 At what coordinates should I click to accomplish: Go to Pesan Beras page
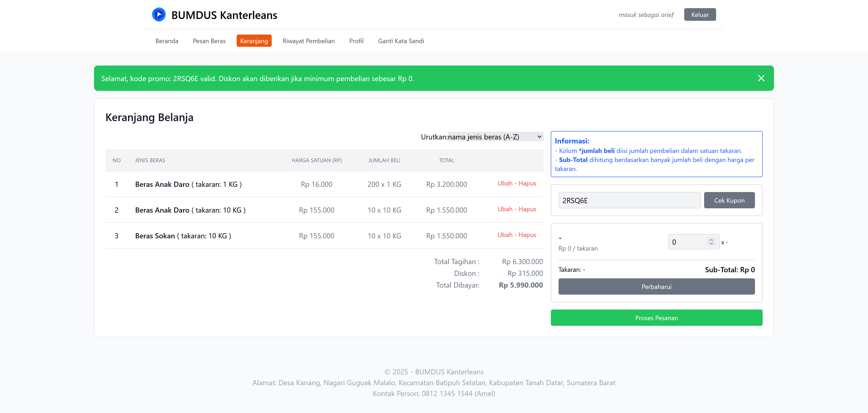(x=209, y=41)
